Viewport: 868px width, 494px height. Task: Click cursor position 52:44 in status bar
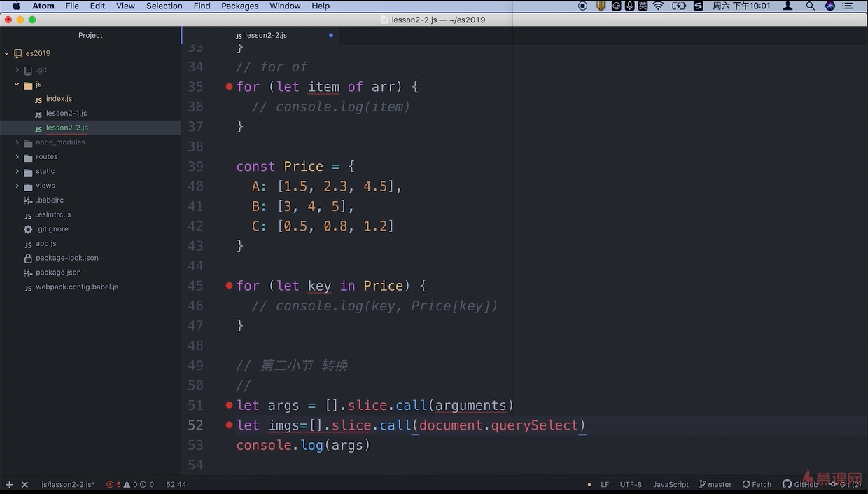tap(176, 484)
